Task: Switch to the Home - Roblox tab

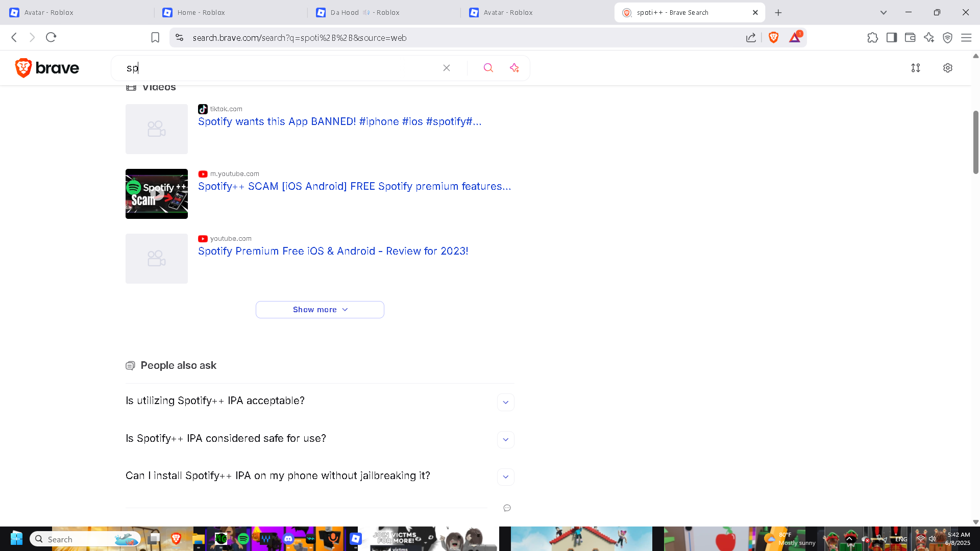Action: point(230,12)
